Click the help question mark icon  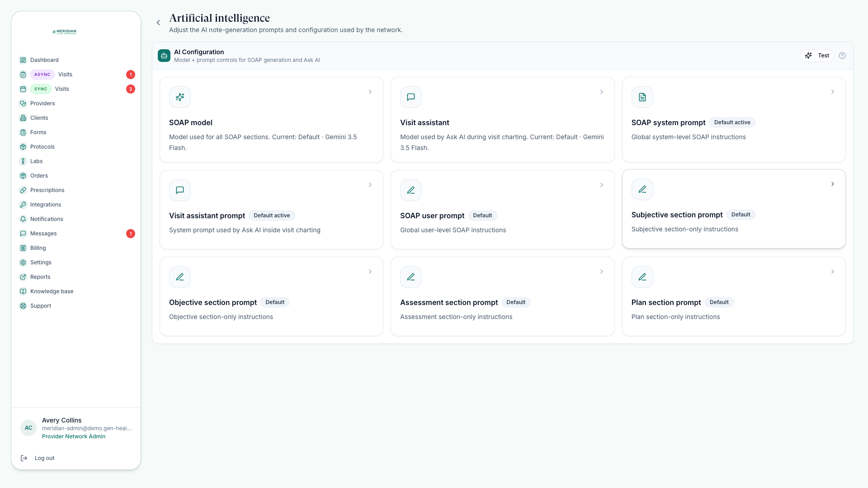pos(842,56)
